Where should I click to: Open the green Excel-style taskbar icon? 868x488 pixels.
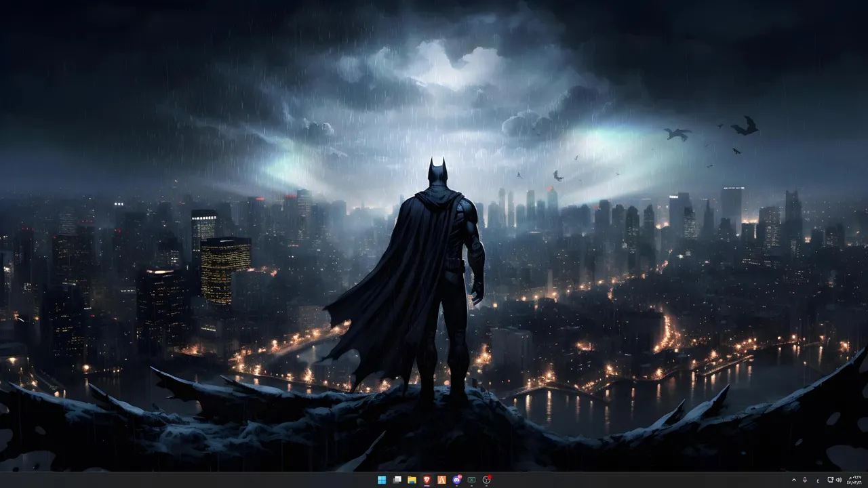coord(471,480)
